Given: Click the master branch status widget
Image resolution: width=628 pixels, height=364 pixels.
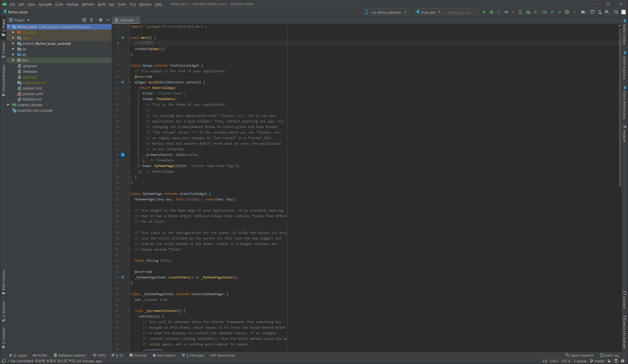Looking at the screenshot, I should coord(597,361).
